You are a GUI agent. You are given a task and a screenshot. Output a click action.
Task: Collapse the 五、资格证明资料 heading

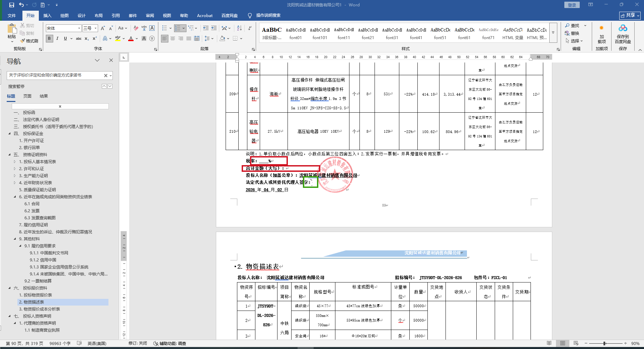pyautogui.click(x=10, y=155)
